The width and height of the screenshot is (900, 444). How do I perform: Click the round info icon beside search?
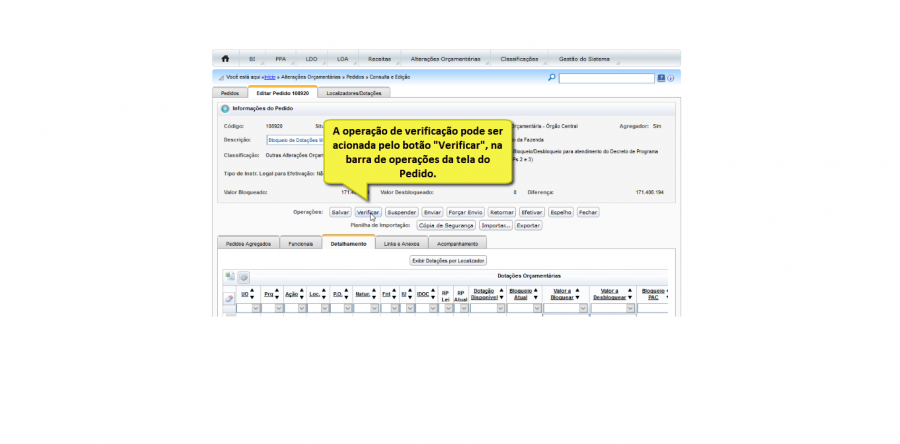pos(670,78)
